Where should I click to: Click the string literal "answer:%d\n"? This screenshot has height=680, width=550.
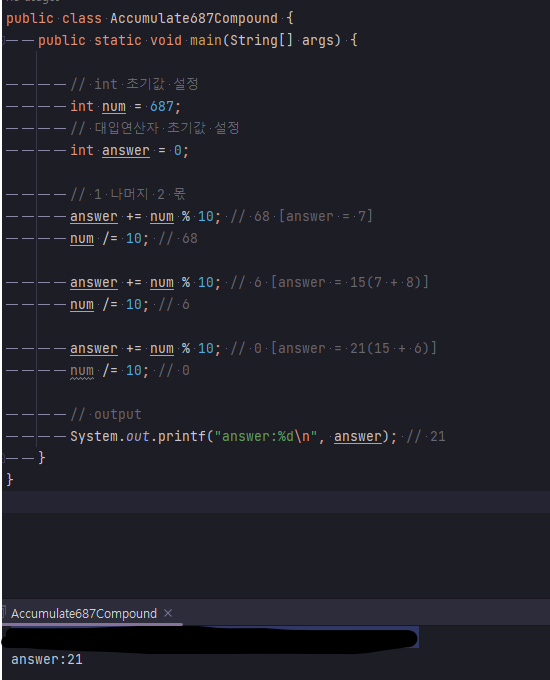tap(266, 436)
